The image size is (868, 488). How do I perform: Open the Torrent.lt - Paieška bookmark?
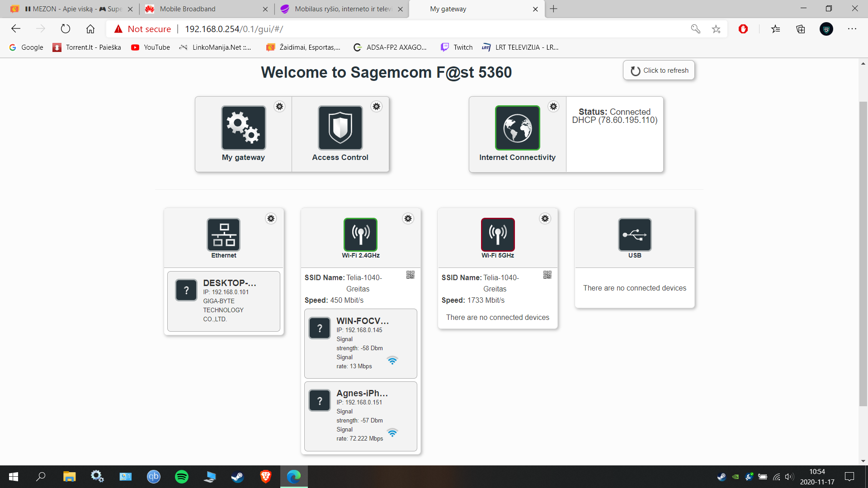click(87, 47)
